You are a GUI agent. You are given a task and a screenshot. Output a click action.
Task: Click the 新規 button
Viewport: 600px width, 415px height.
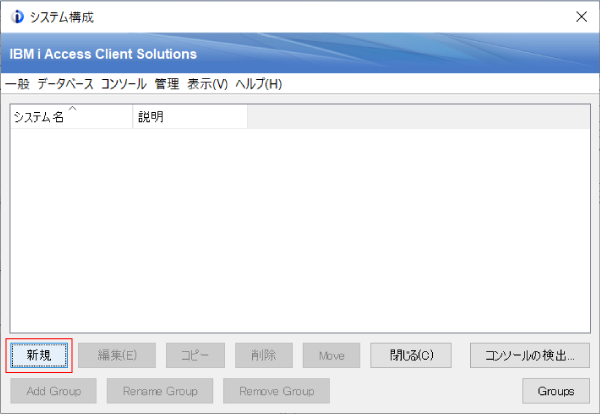39,355
